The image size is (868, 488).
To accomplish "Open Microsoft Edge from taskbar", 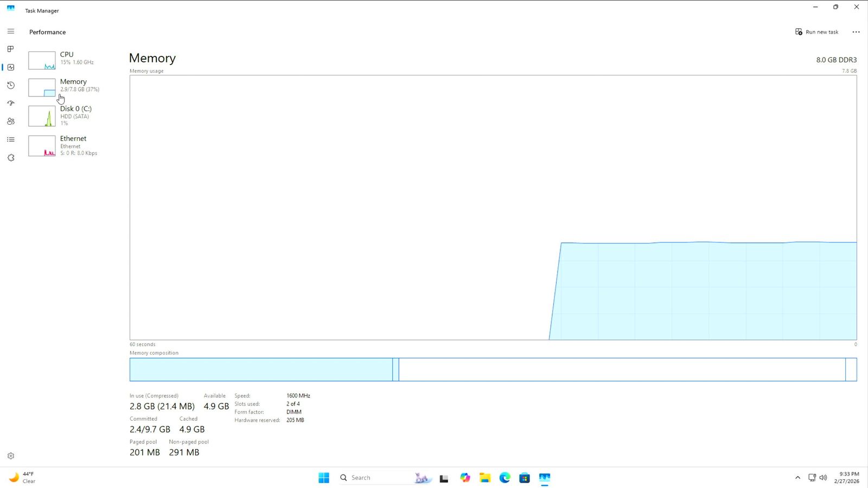I will point(505,478).
